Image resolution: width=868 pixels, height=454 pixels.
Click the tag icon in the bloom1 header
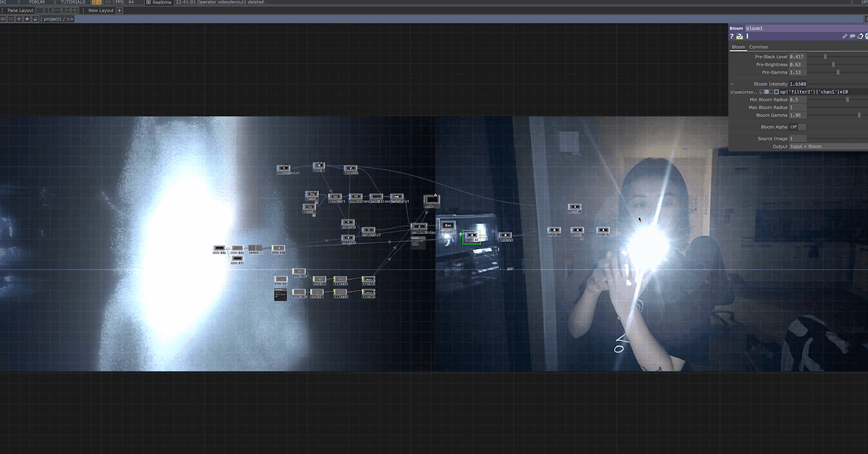(x=861, y=36)
